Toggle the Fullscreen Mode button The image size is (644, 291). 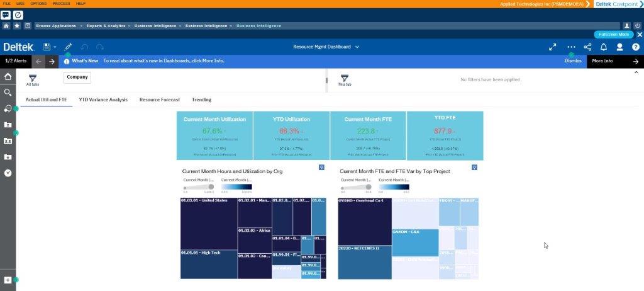614,34
